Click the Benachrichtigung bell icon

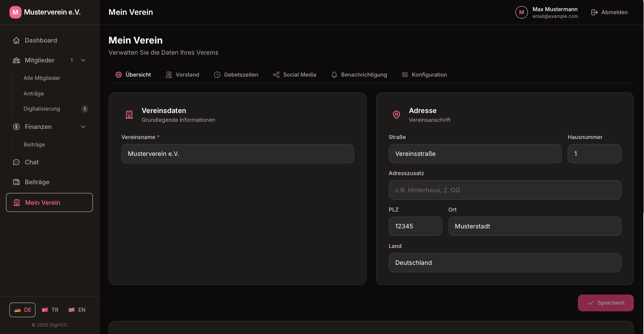pyautogui.click(x=334, y=75)
